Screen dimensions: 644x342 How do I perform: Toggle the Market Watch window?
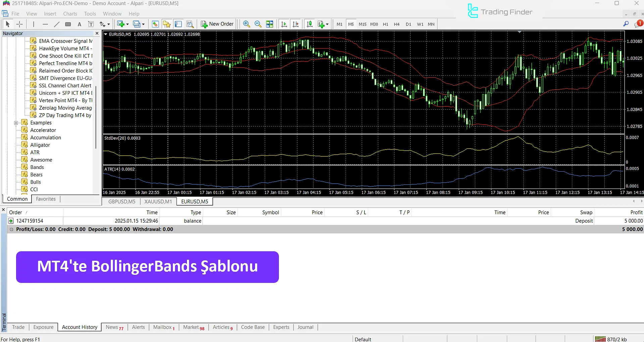click(155, 24)
